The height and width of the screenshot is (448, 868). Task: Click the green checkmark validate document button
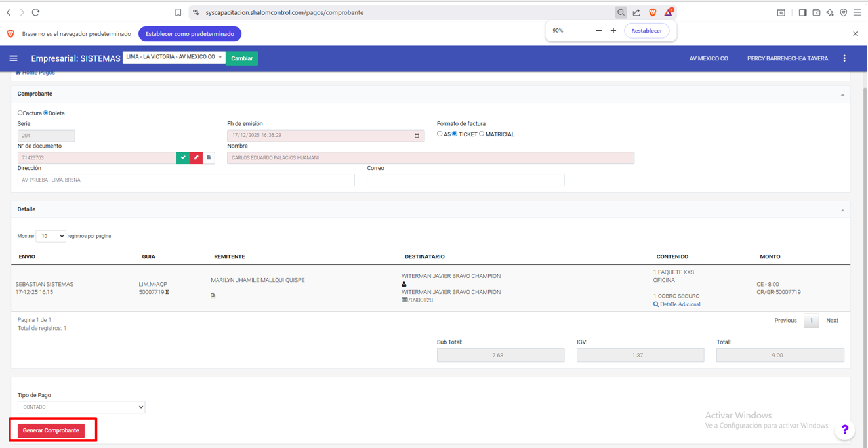tap(183, 157)
